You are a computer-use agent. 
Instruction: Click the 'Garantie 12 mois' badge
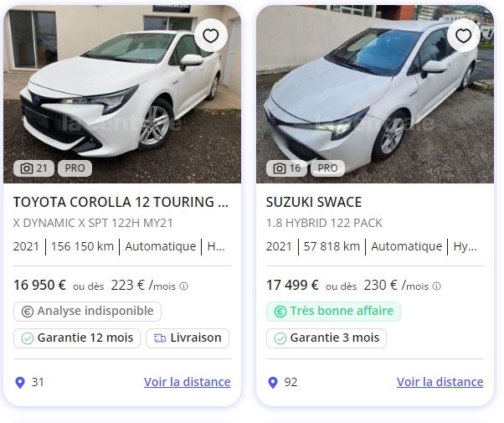click(77, 338)
